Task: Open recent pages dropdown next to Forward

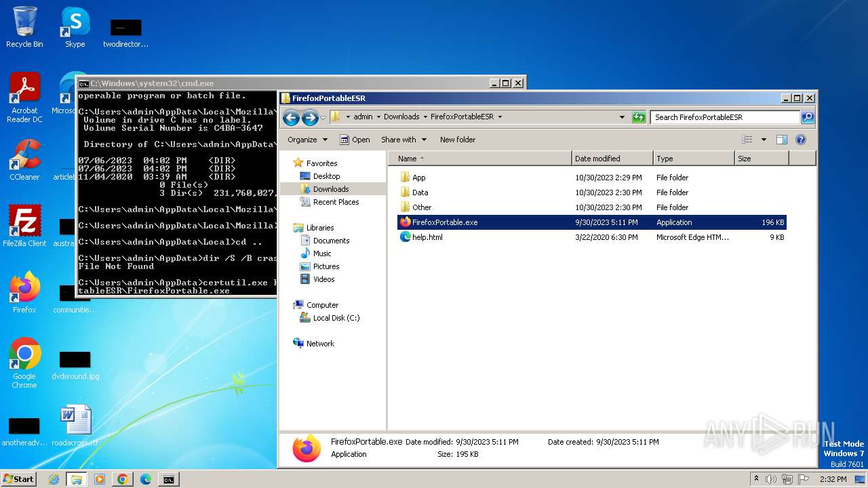Action: [x=323, y=117]
